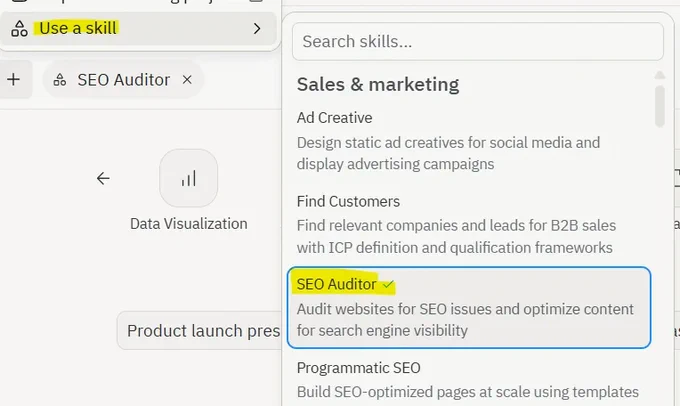
Task: Click the skills list scrollbar thumb
Action: pos(660,106)
